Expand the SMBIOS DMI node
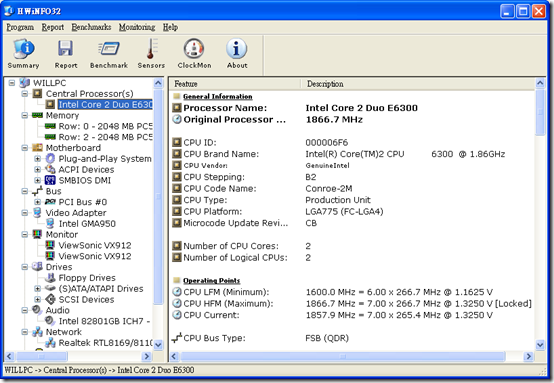 (x=37, y=181)
